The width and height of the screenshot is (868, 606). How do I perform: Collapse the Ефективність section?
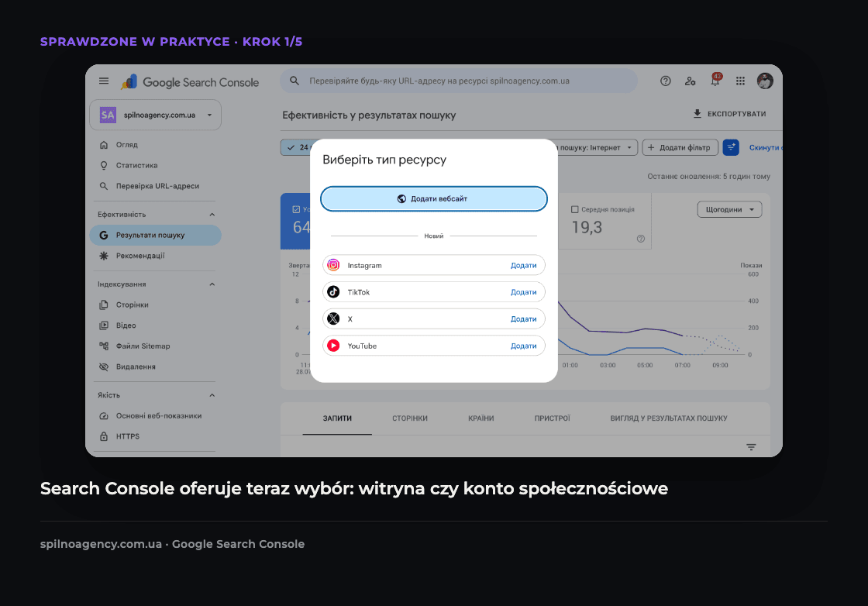[x=212, y=214]
